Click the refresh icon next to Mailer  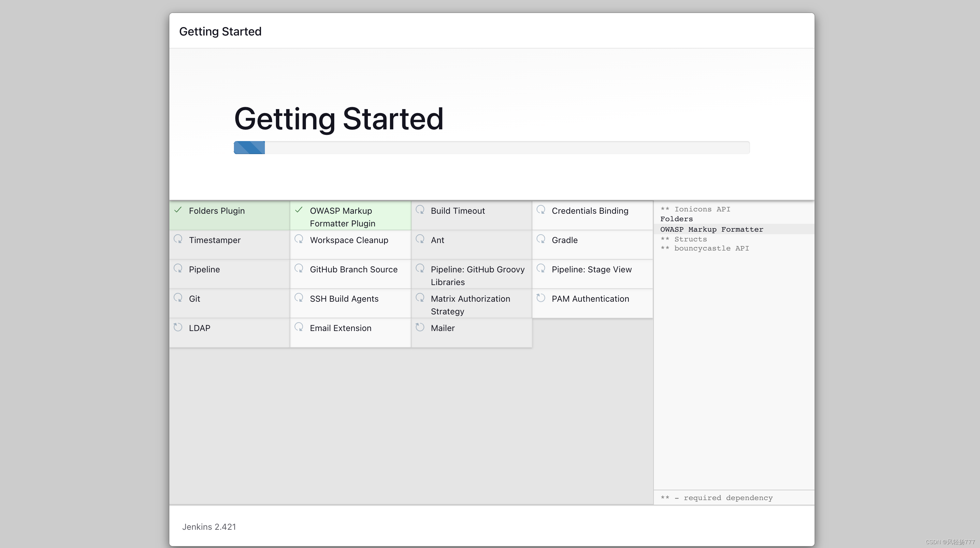pyautogui.click(x=420, y=327)
